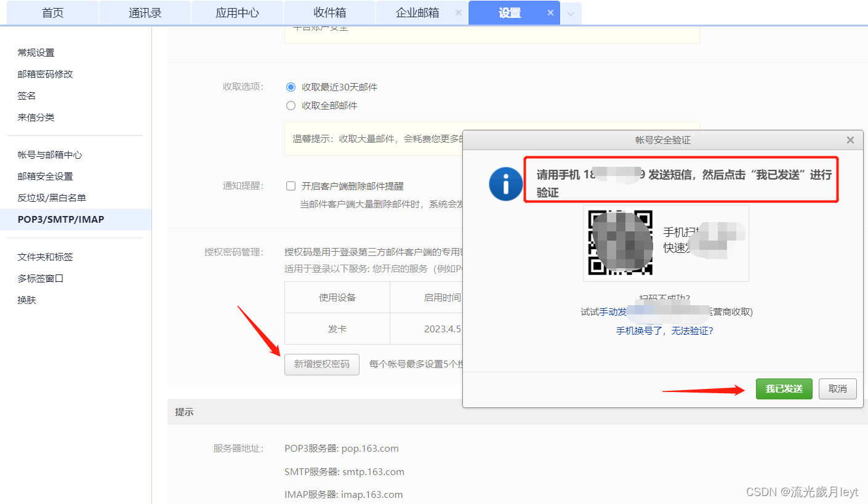Image resolution: width=868 pixels, height=504 pixels.
Task: Click the IMAP服务器: imap.163.com text
Action: click(x=344, y=495)
